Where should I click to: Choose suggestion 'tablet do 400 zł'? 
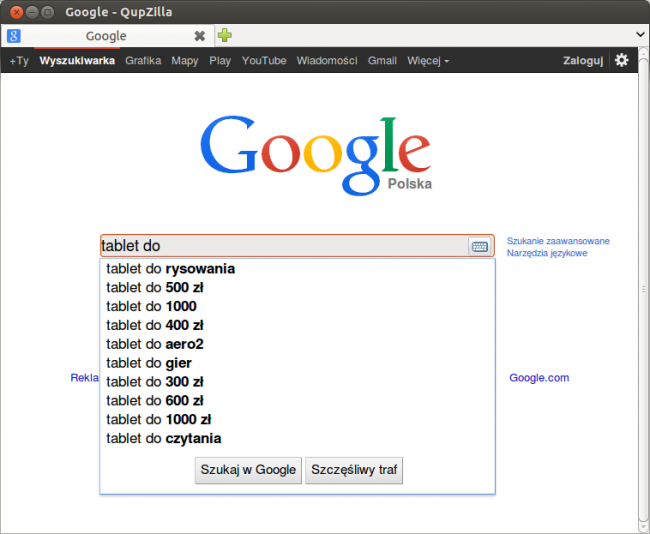297,325
